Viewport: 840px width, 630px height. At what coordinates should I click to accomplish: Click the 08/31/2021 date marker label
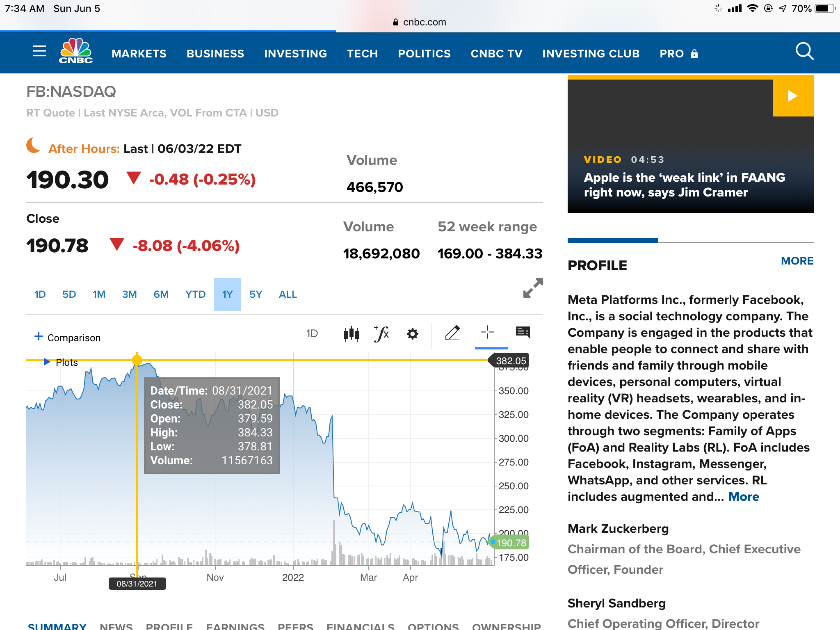(137, 584)
